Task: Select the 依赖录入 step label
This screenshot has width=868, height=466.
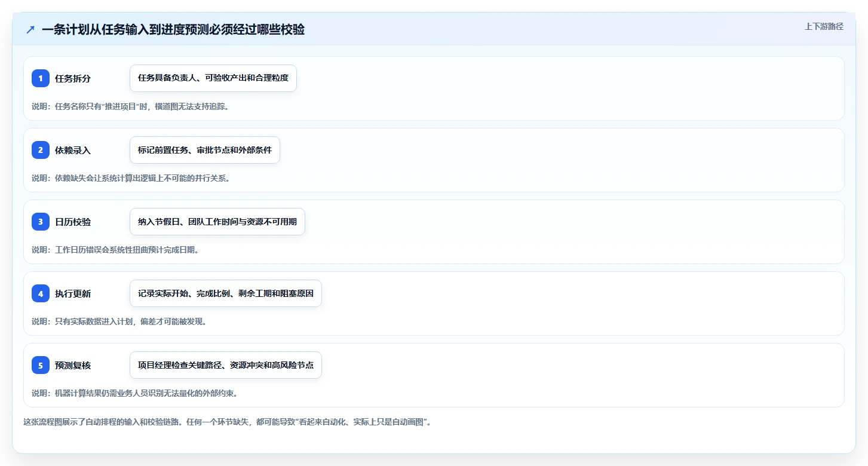Action: (x=73, y=150)
